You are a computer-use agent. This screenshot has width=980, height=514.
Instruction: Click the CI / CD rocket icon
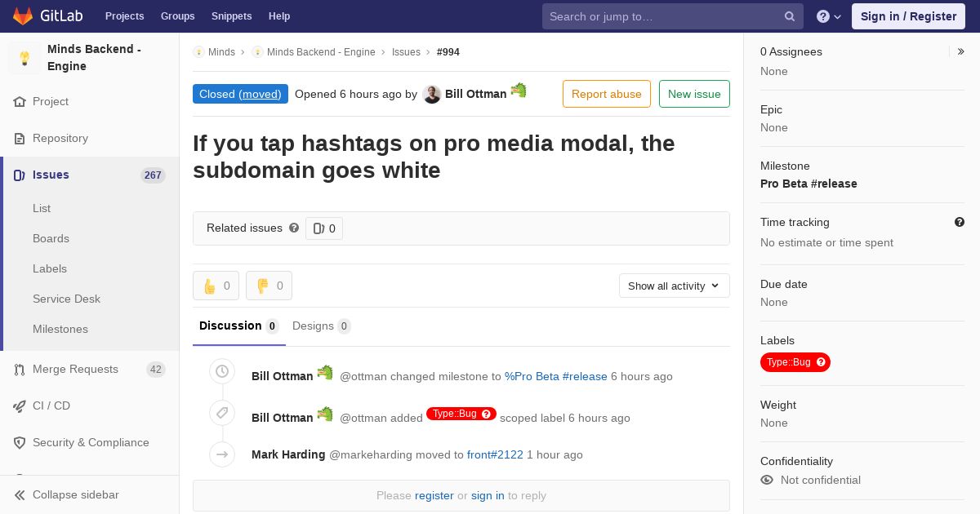coord(20,406)
